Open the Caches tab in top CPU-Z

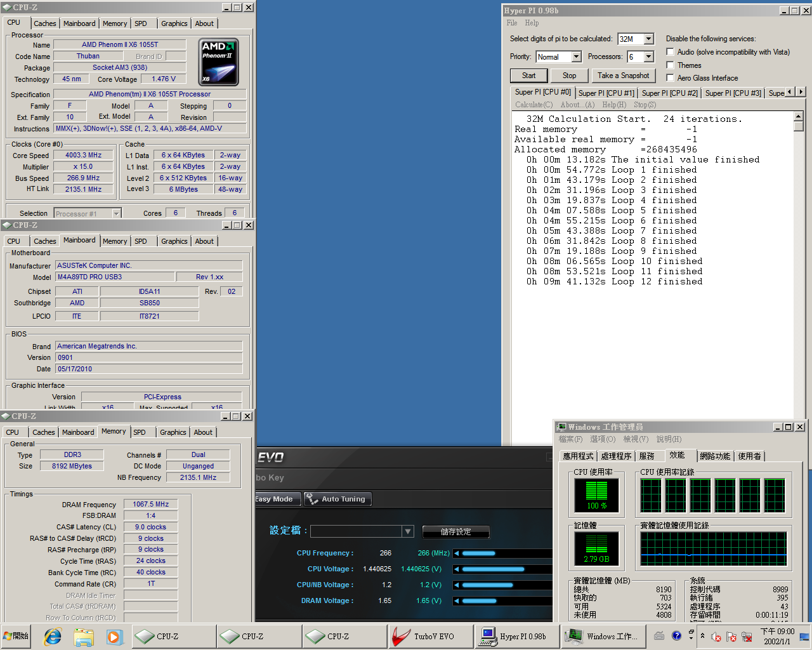click(x=45, y=23)
